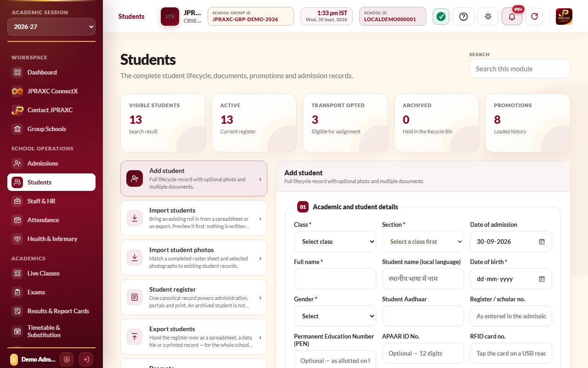Open Live Classes in sidebar
The width and height of the screenshot is (588, 368).
(51, 273)
